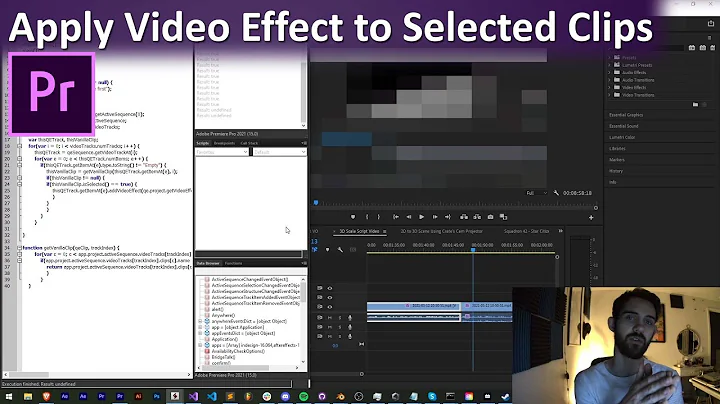Create a new custom bin in Effects panel
The height and width of the screenshot is (404, 720).
coord(695,105)
